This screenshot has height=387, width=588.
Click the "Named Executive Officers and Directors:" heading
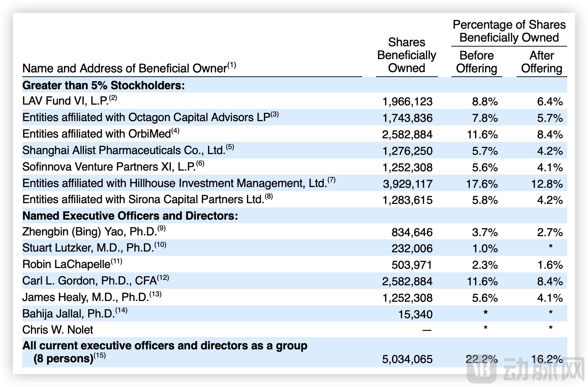pos(130,216)
